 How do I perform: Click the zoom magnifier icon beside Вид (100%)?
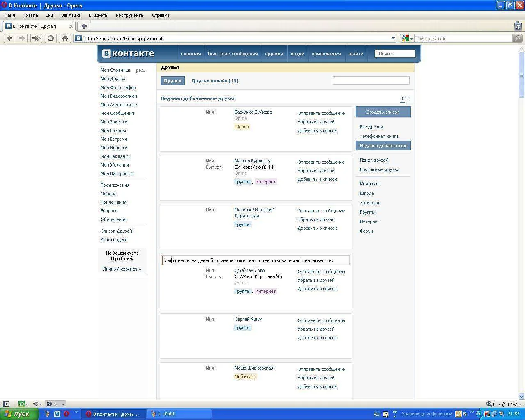pos(489,404)
